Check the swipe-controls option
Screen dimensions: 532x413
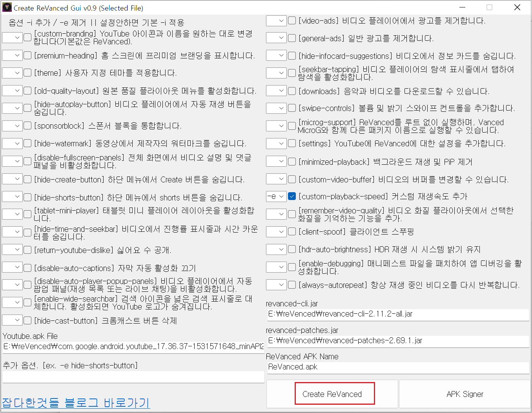(292, 108)
